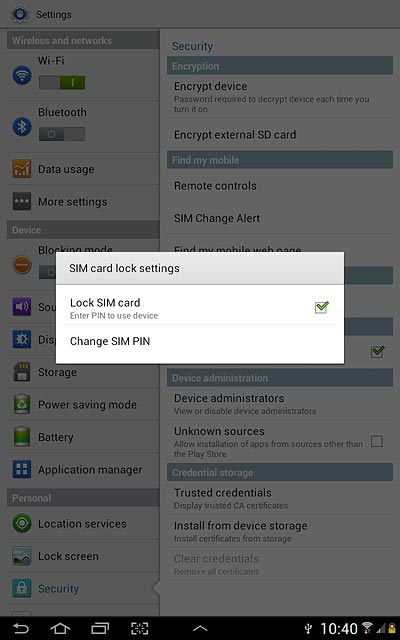Tap the Security padlock icon
This screenshot has width=400, height=640.
tap(22, 588)
